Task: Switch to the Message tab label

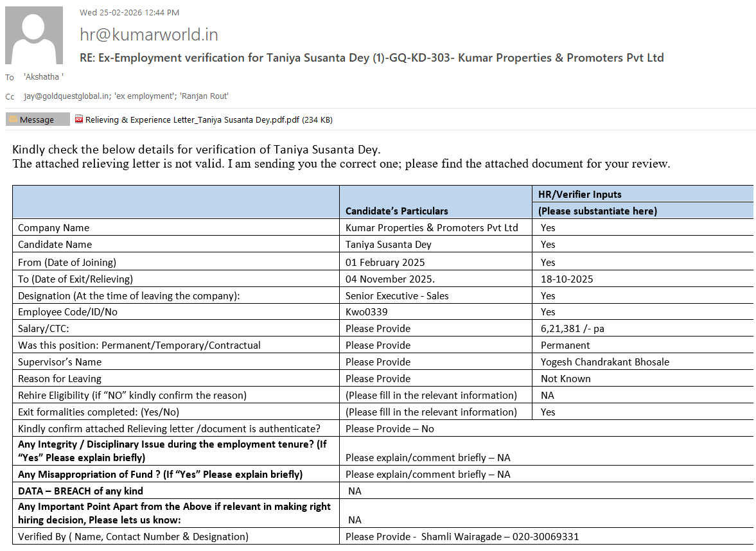Action: (x=37, y=119)
